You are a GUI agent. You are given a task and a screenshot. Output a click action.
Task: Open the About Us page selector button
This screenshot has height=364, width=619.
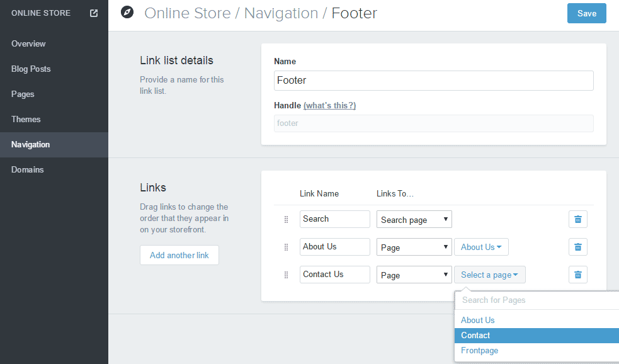tap(481, 247)
